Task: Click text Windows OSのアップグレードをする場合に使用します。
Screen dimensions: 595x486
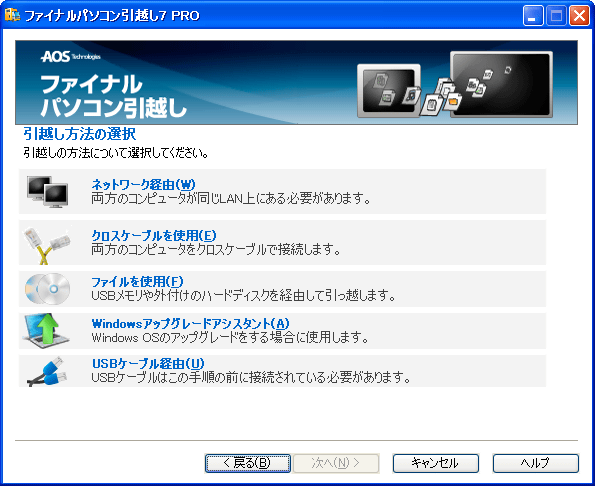Action: point(230,337)
